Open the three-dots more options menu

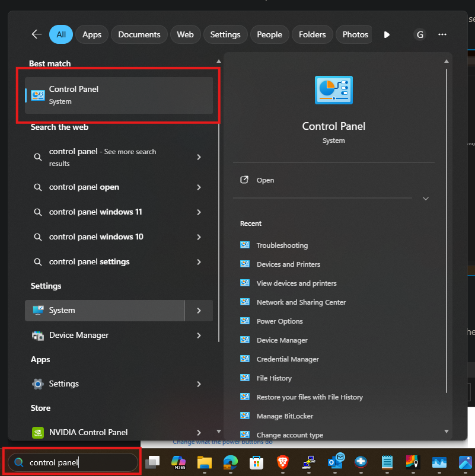click(x=442, y=34)
